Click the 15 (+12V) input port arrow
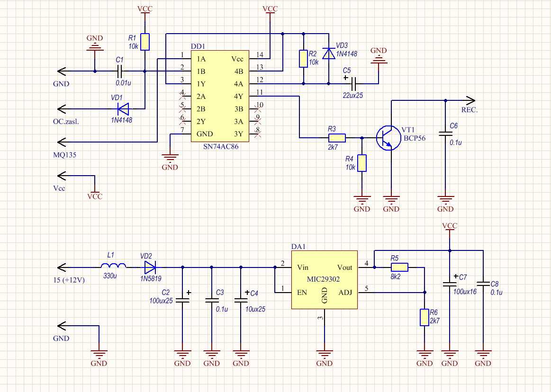This screenshot has width=551, height=392. [x=62, y=267]
